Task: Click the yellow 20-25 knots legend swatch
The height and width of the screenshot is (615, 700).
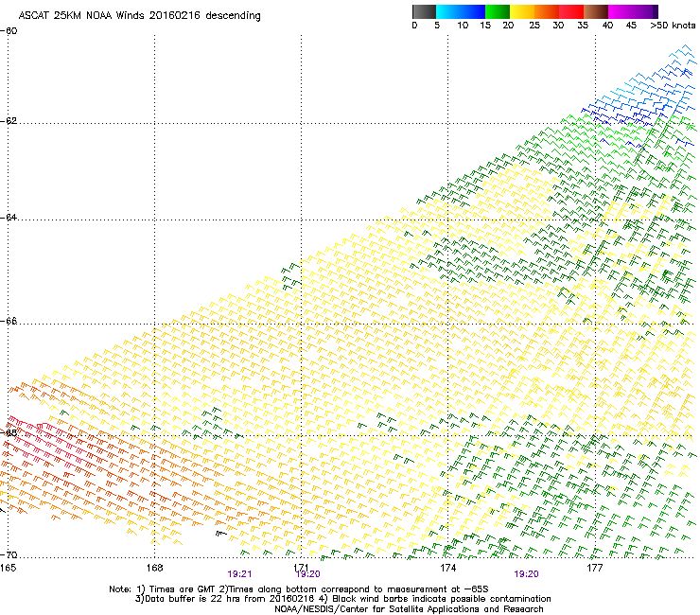Action: click(x=522, y=11)
